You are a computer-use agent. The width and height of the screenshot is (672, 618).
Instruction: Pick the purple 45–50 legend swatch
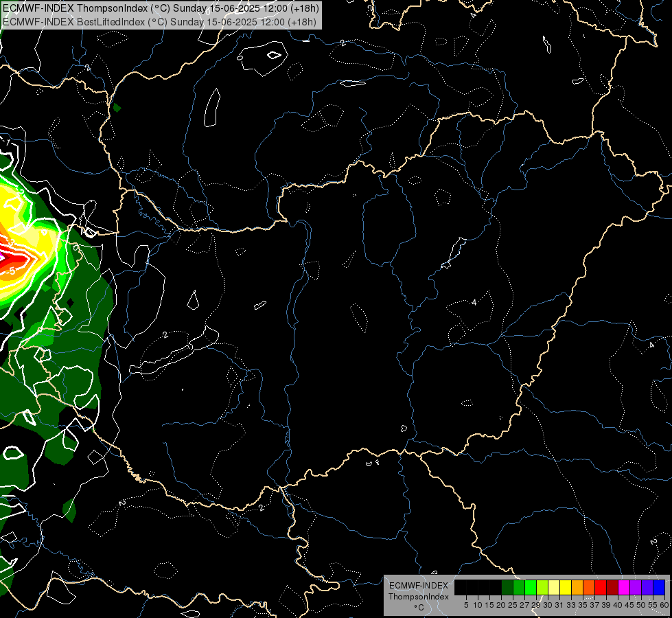[x=636, y=587]
